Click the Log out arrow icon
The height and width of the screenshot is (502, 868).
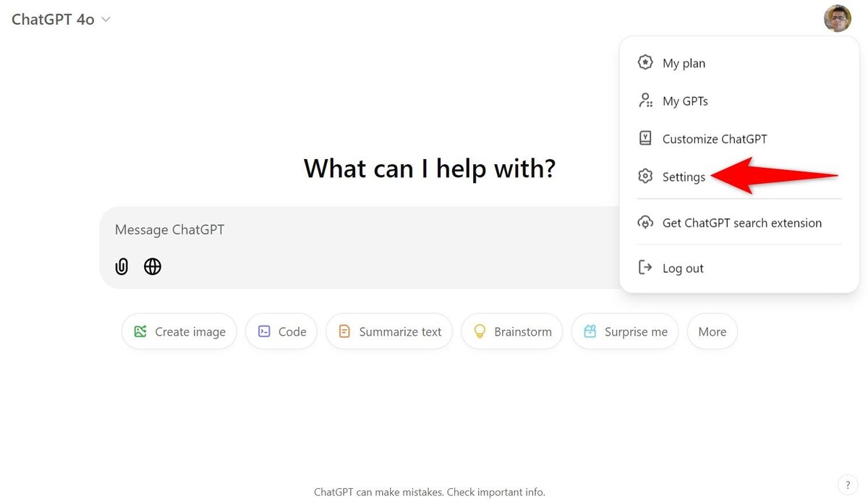coord(645,268)
